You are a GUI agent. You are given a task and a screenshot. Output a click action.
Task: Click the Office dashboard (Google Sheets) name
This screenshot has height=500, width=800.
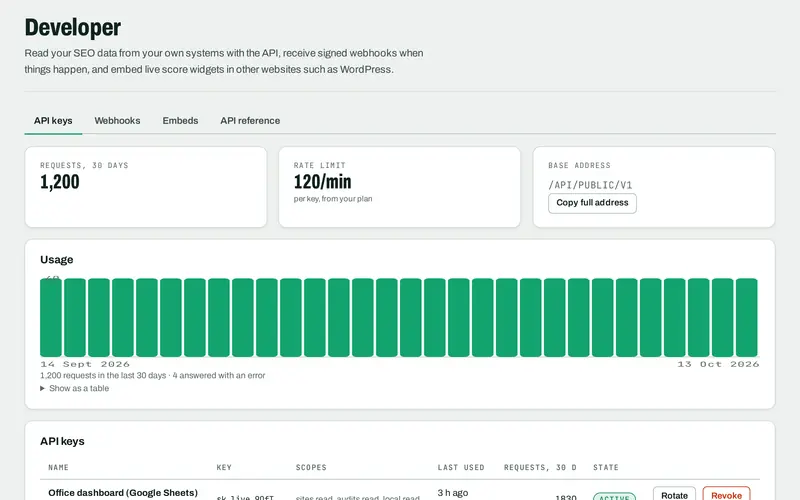(123, 493)
